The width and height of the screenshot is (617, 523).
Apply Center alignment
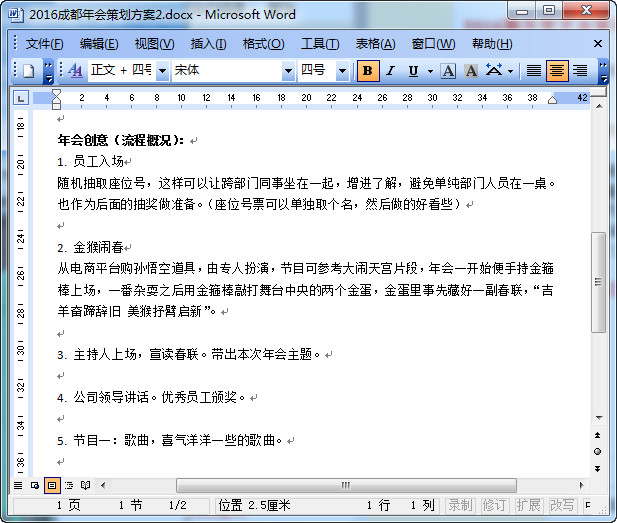(x=557, y=71)
